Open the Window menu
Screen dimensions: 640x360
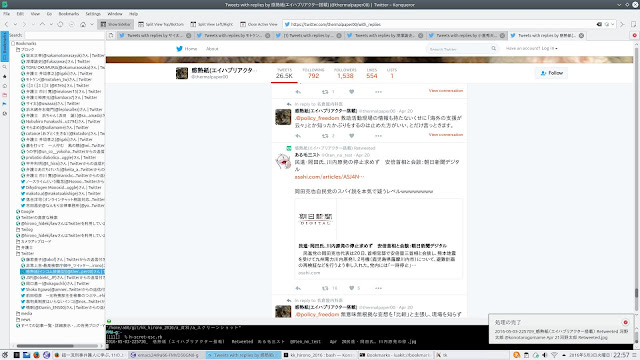coord(115,14)
